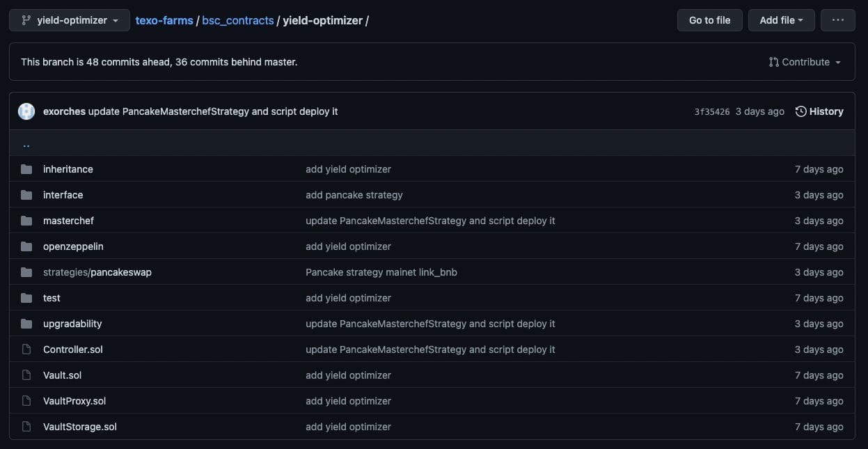Screen dimensions: 868x449
Task: Click the Go to file button
Action: click(x=710, y=20)
